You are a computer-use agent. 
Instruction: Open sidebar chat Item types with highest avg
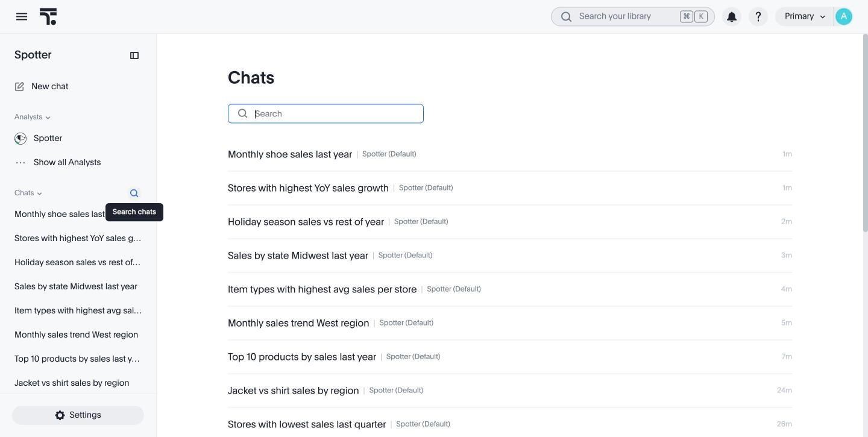(x=78, y=311)
